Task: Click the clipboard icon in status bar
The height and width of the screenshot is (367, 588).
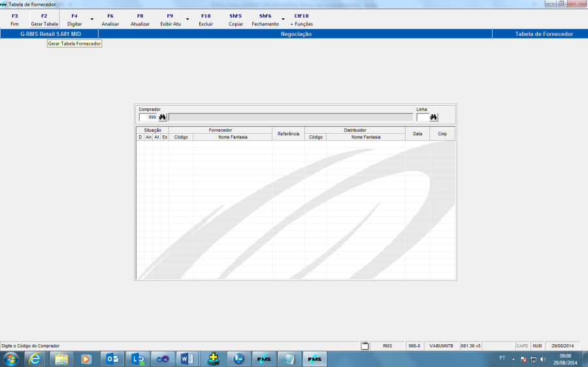Action: pos(365,345)
